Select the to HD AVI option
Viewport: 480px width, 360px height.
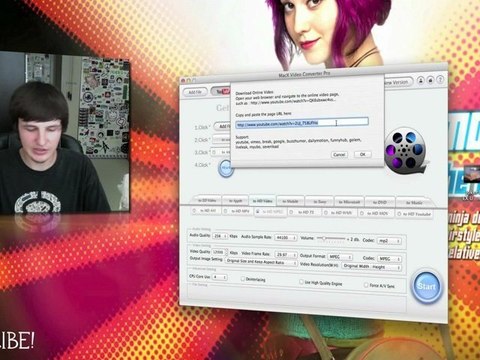tap(206, 211)
